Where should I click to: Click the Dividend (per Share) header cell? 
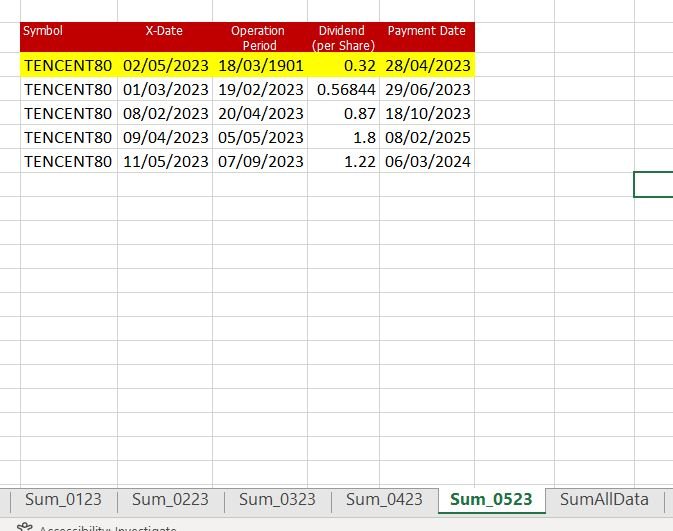click(x=343, y=37)
